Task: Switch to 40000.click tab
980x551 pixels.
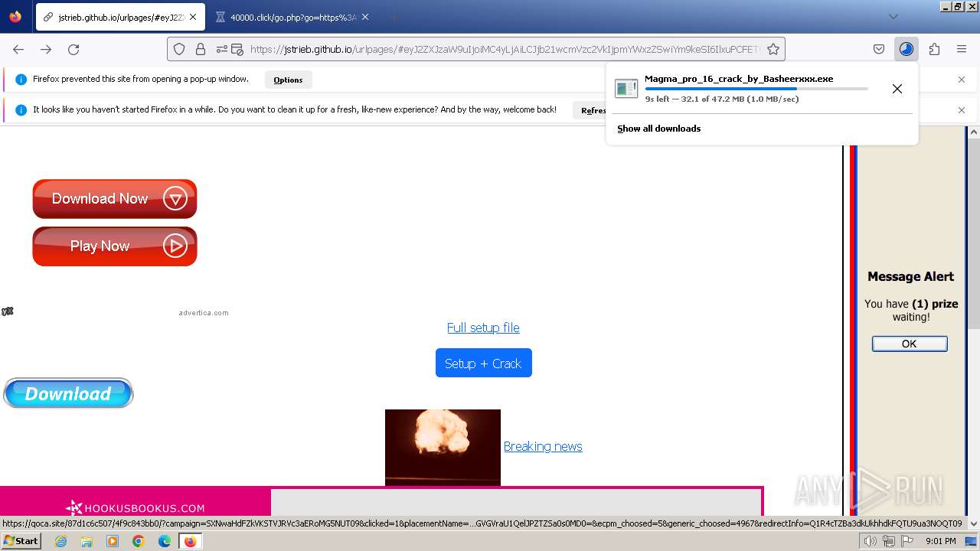Action: (292, 17)
